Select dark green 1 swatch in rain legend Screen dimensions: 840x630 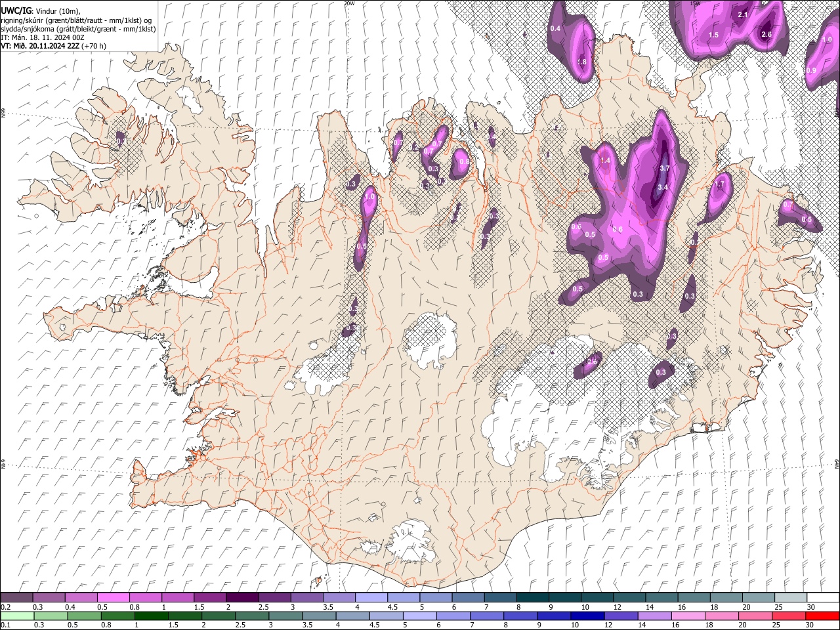pyautogui.click(x=152, y=616)
